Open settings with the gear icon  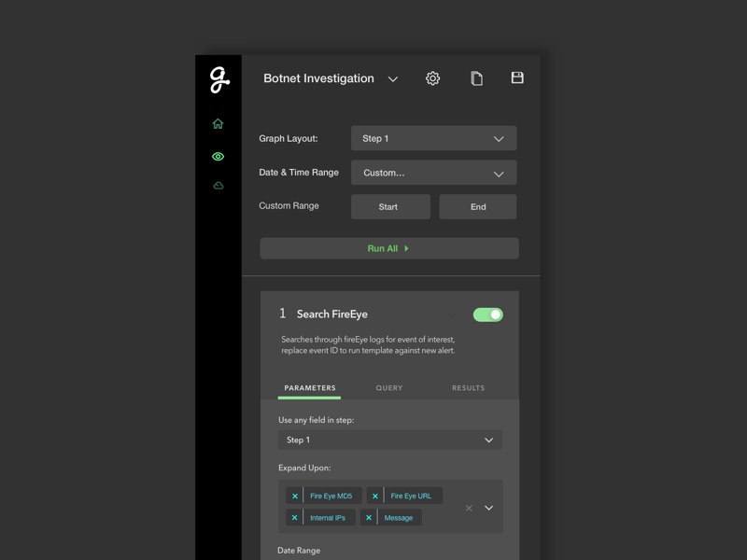(432, 78)
